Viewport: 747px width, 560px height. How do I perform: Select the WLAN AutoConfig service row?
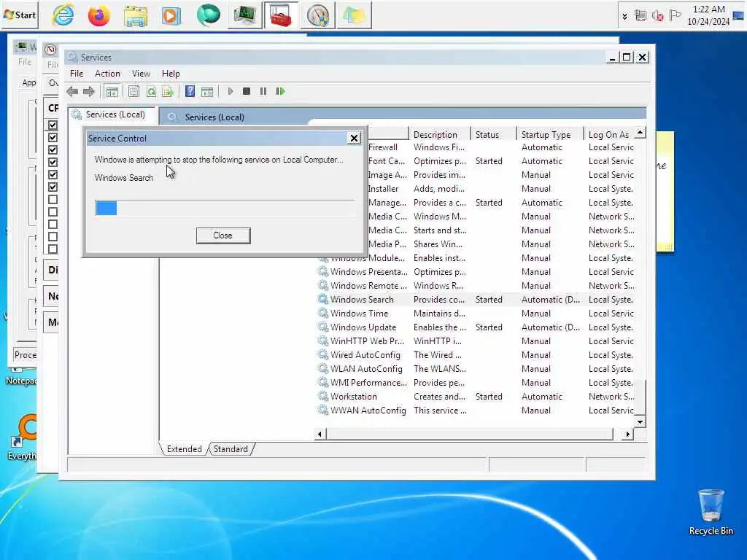click(x=476, y=368)
